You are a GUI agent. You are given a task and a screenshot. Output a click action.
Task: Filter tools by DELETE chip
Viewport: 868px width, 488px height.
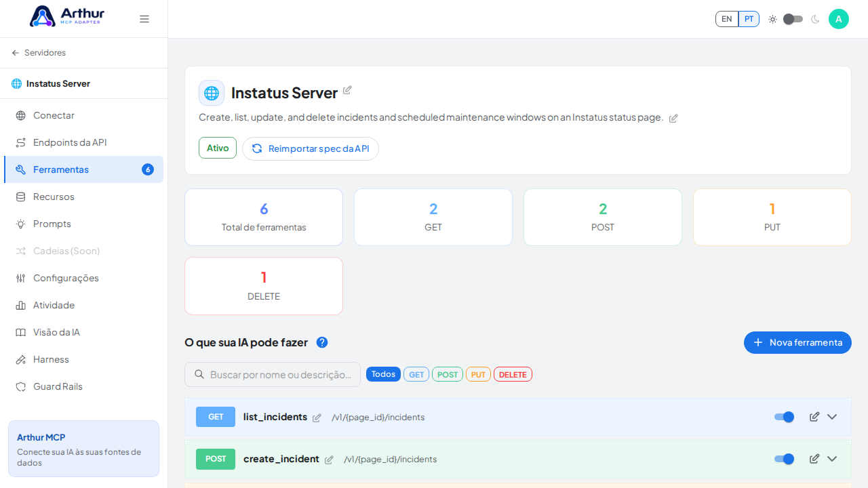pyautogui.click(x=513, y=374)
